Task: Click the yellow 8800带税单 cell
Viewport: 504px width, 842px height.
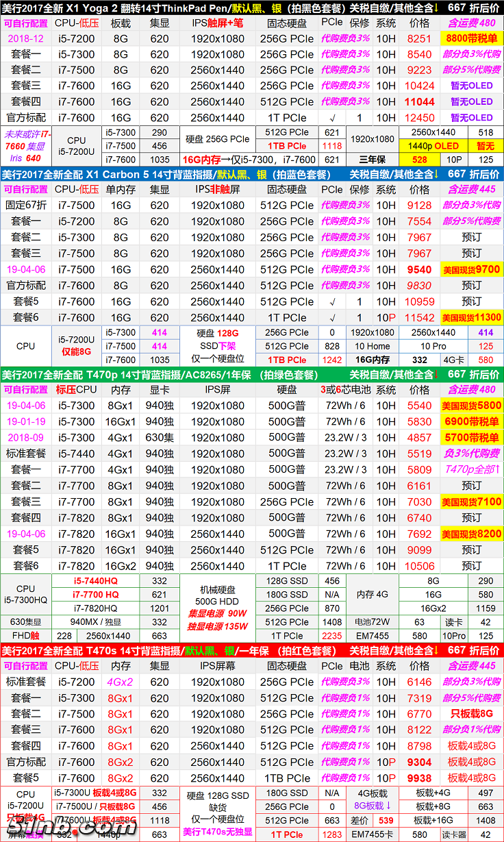Action: pos(471,39)
